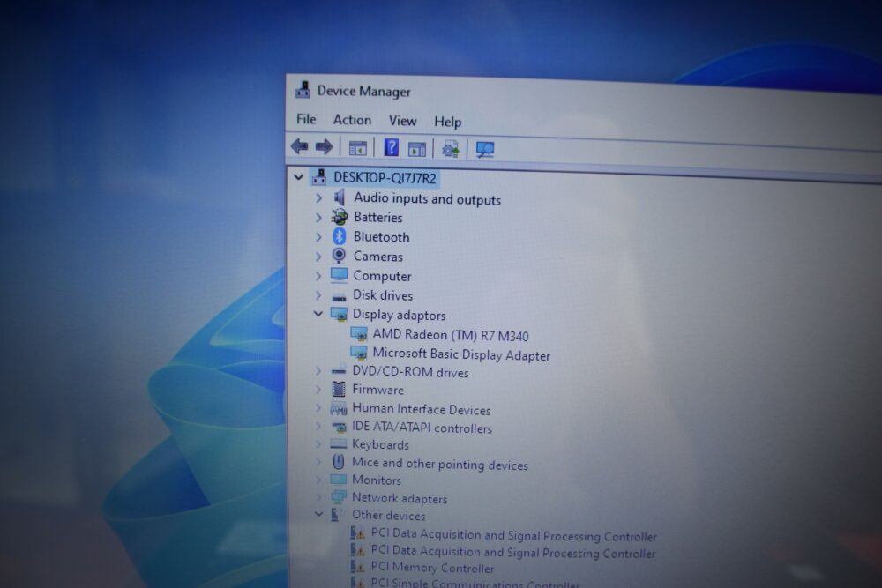Click the Bluetooth logo icon
The width and height of the screenshot is (882, 588).
[339, 236]
